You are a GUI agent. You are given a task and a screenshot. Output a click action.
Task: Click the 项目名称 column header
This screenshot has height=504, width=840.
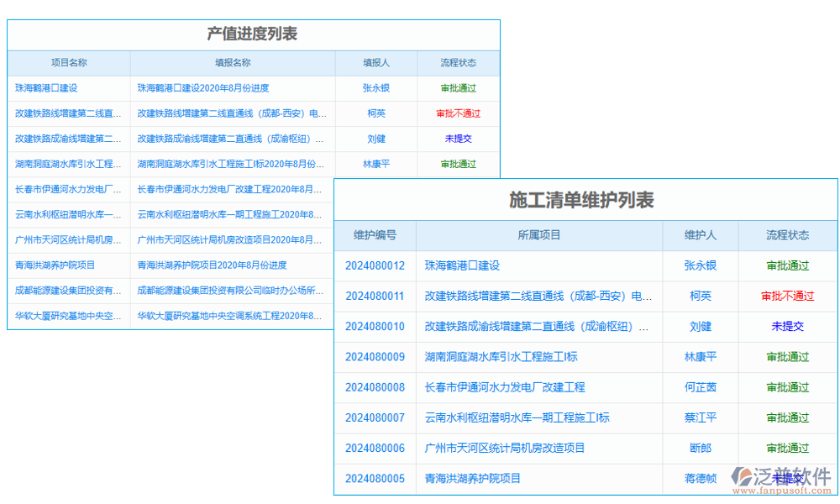pyautogui.click(x=68, y=62)
